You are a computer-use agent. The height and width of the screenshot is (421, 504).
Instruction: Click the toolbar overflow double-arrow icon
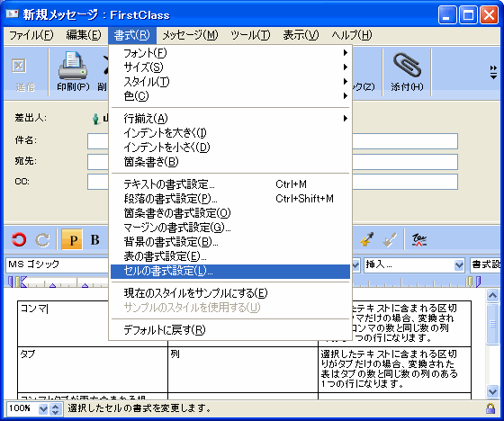click(x=493, y=72)
